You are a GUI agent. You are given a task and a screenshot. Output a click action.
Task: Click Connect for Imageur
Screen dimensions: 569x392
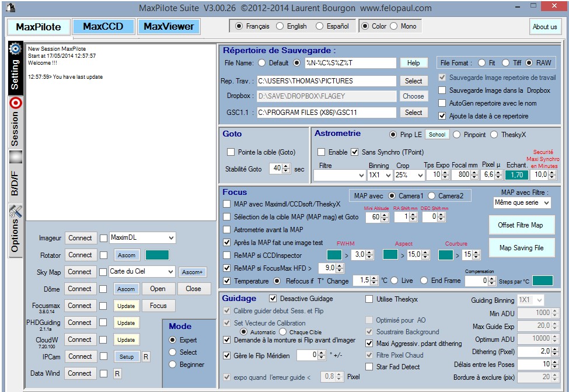80,238
